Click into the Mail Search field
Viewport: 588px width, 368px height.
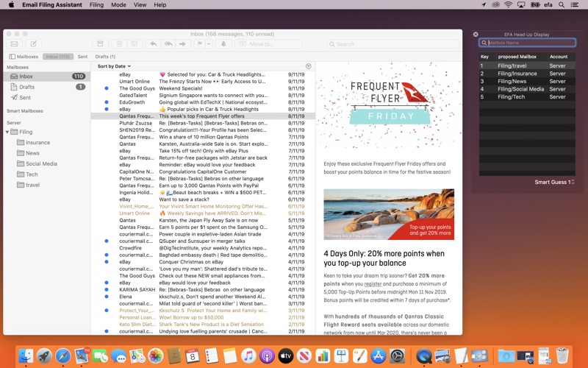click(393, 44)
